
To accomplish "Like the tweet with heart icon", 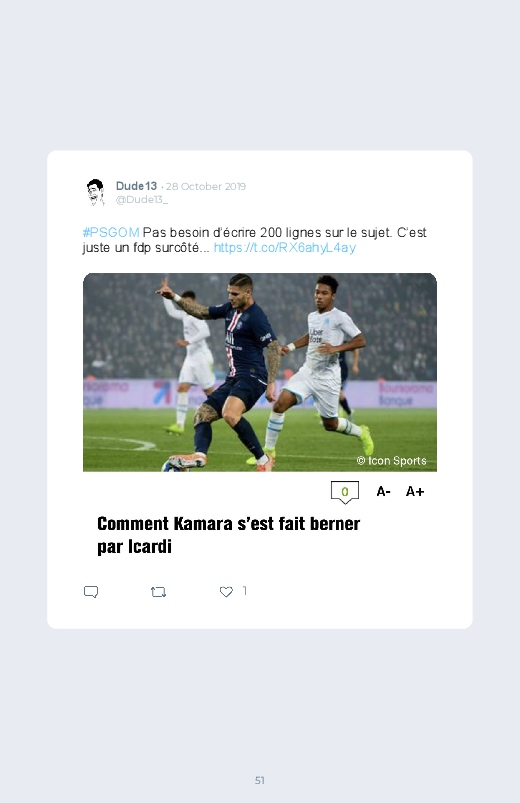I will tap(226, 591).
